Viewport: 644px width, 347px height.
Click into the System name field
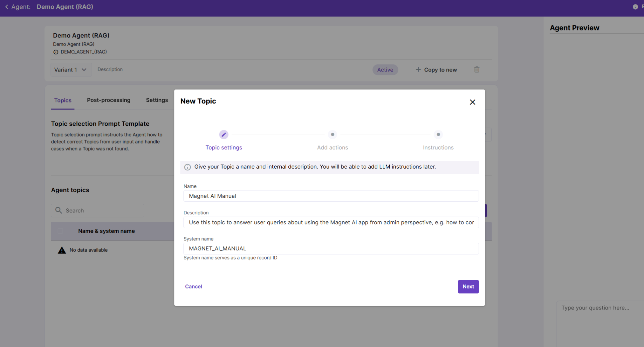click(x=331, y=248)
